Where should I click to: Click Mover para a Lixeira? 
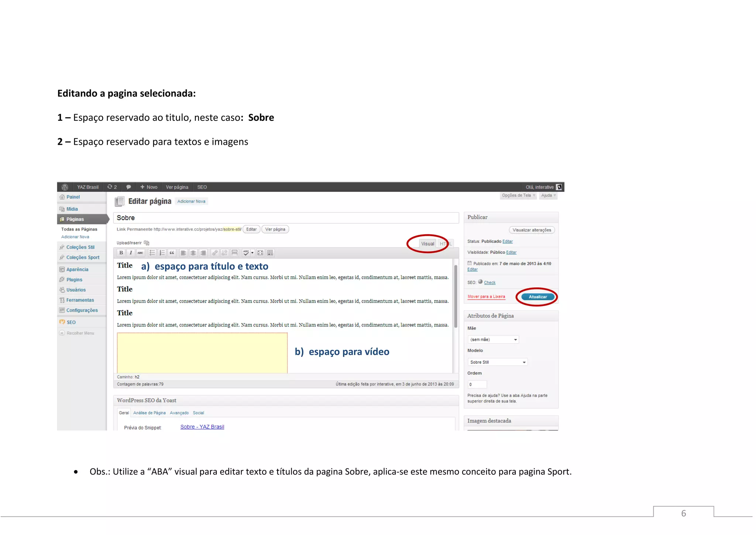pyautogui.click(x=486, y=297)
